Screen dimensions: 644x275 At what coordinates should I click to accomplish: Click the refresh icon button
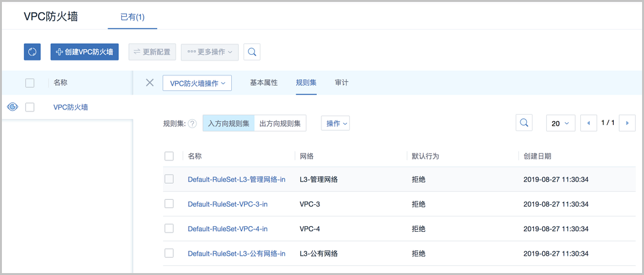[x=32, y=52]
